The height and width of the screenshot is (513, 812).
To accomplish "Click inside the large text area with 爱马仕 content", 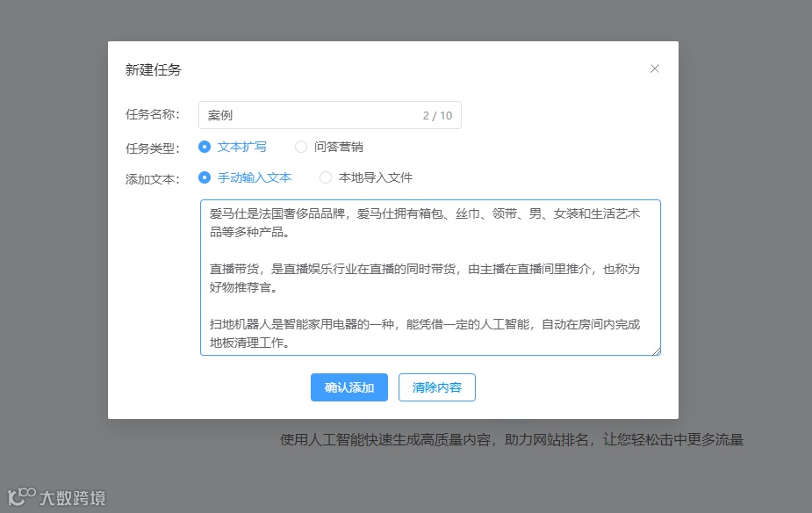I will tap(430, 278).
